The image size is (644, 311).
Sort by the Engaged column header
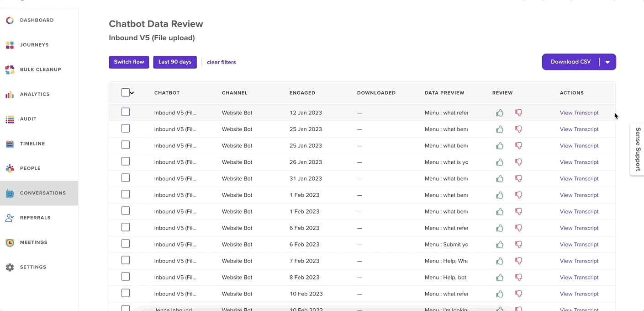pyautogui.click(x=302, y=93)
